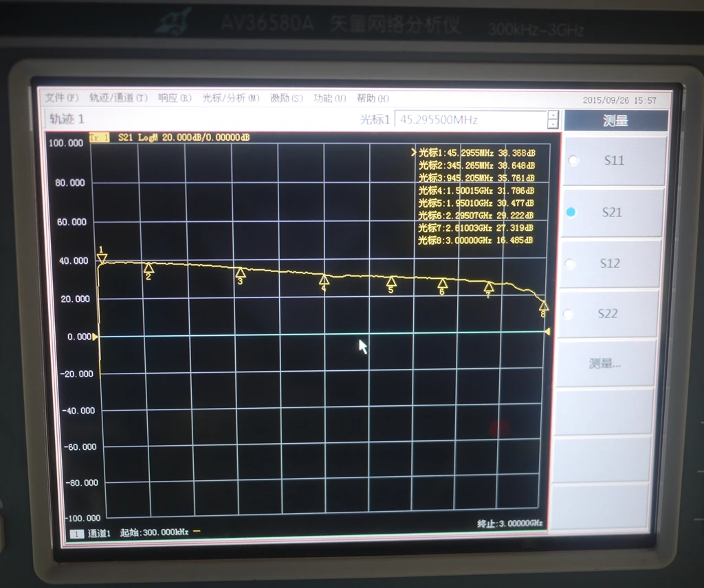Click the 光标8: 3.00000GHz readout row
This screenshot has width=704, height=588.
coord(475,240)
